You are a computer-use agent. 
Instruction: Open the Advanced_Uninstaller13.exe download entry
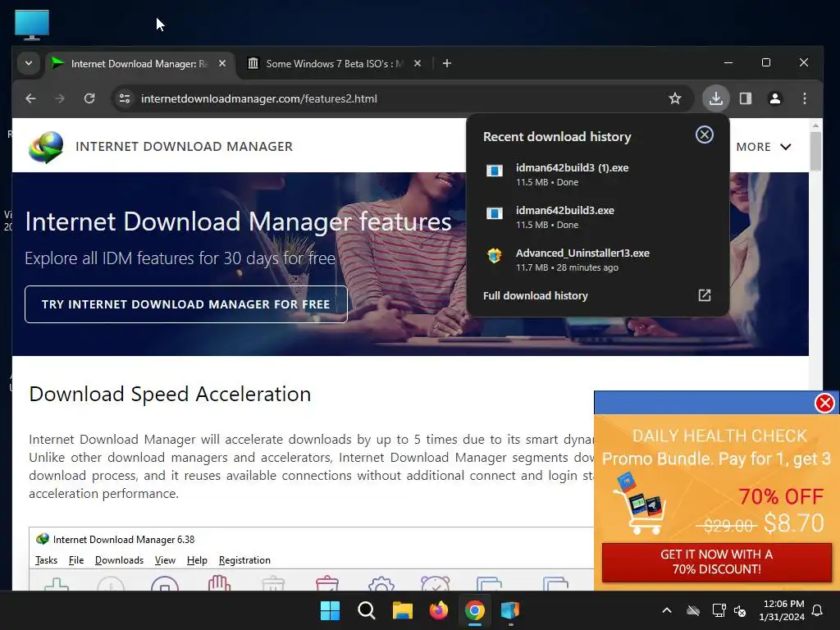(x=597, y=260)
